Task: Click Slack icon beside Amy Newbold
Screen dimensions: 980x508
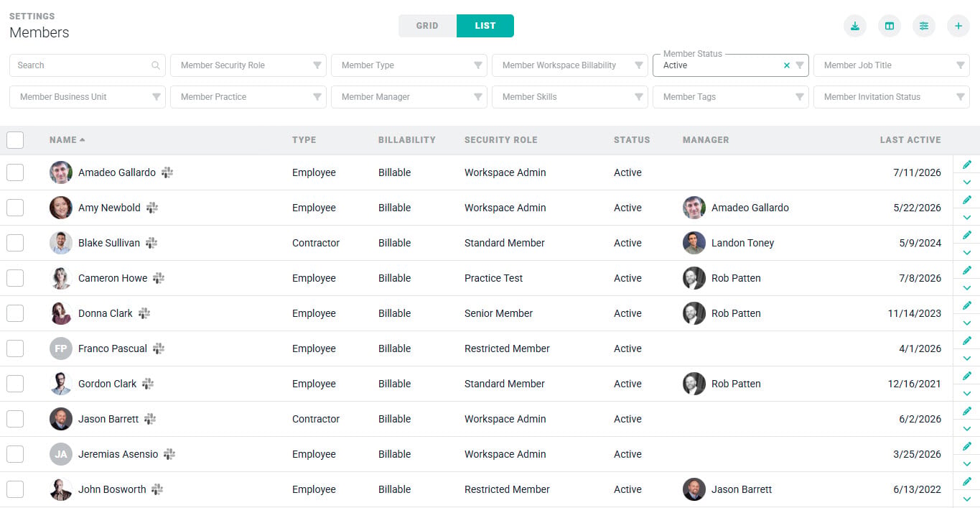Action: (x=152, y=208)
